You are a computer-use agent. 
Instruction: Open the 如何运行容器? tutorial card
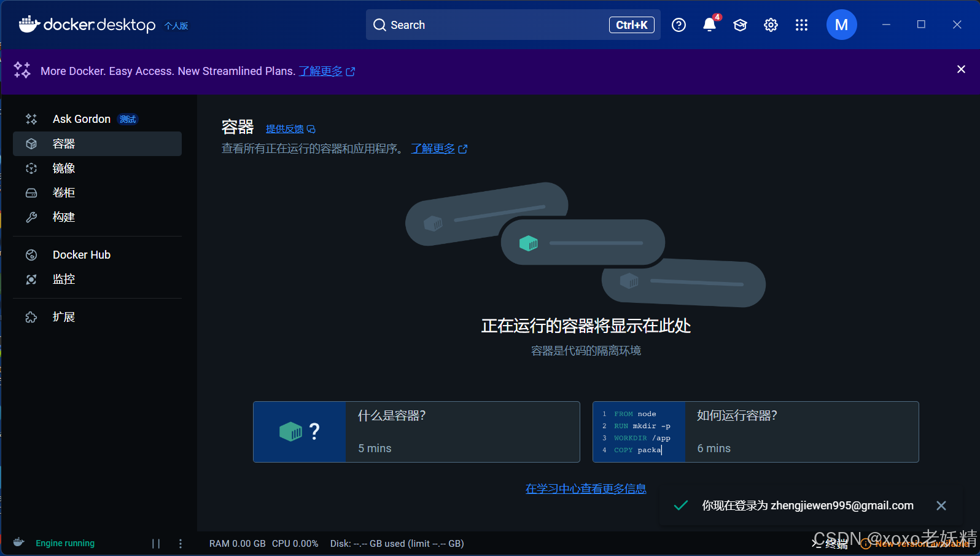point(755,432)
